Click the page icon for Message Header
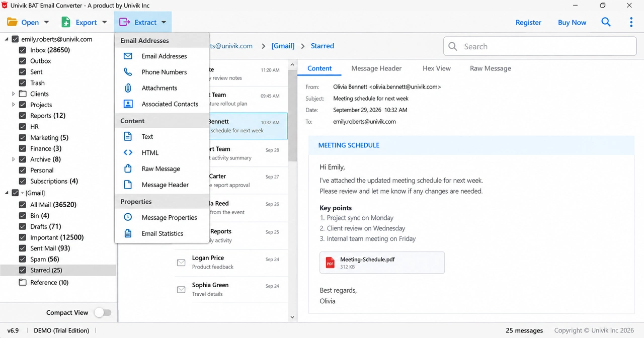 (128, 185)
